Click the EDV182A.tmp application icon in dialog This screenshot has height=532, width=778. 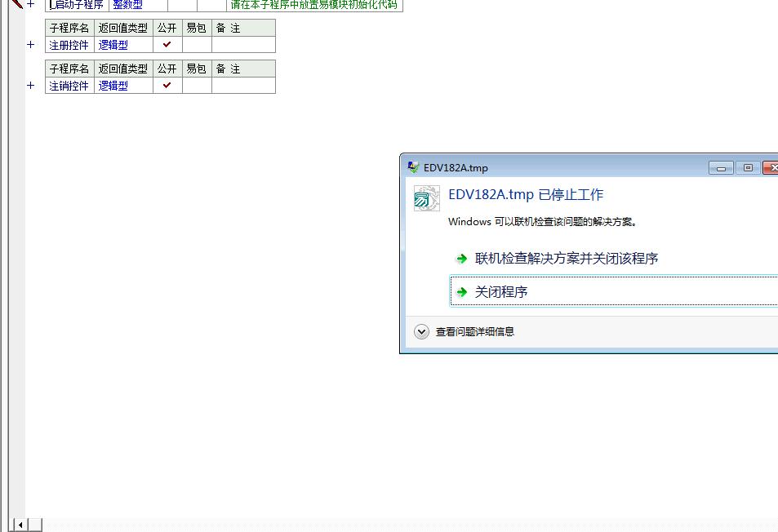(x=426, y=198)
